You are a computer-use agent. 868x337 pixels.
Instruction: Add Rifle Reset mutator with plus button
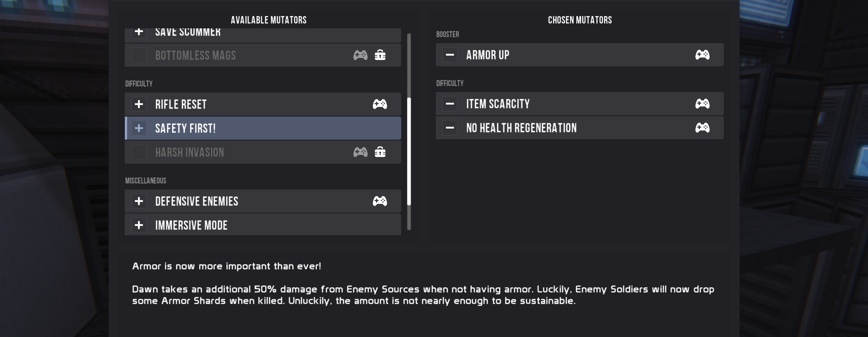(x=139, y=104)
